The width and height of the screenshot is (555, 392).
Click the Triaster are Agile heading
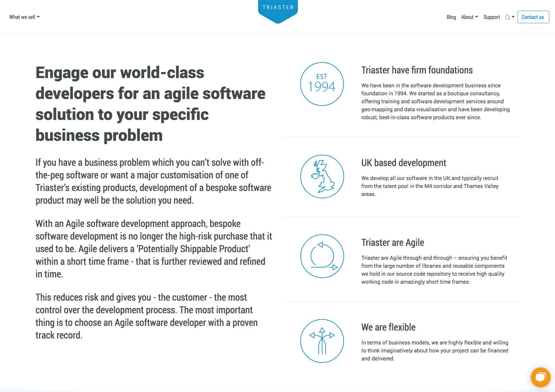coord(393,243)
